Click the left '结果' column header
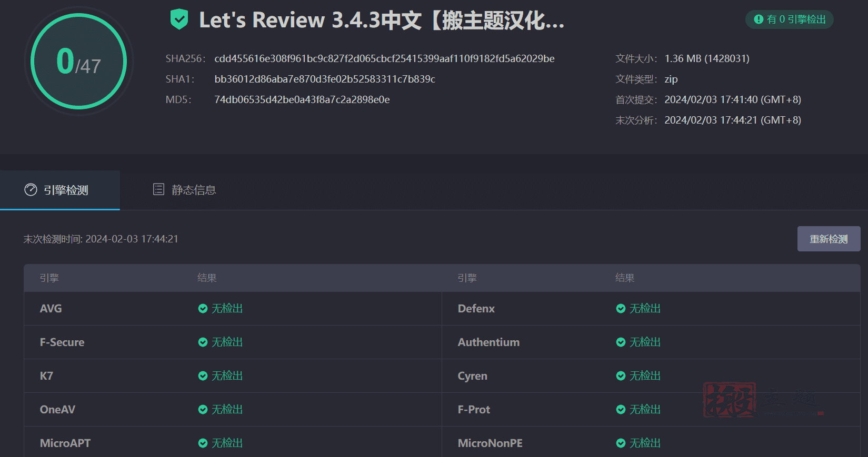 coord(207,278)
